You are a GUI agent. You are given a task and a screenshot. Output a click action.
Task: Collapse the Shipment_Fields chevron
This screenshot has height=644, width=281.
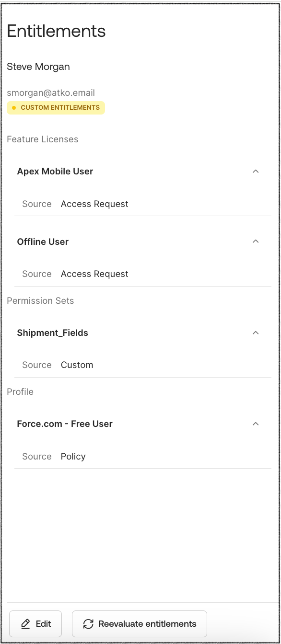tap(256, 333)
